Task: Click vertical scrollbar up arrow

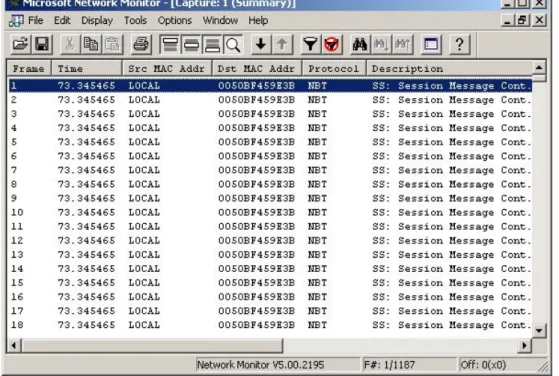Action: click(539, 67)
